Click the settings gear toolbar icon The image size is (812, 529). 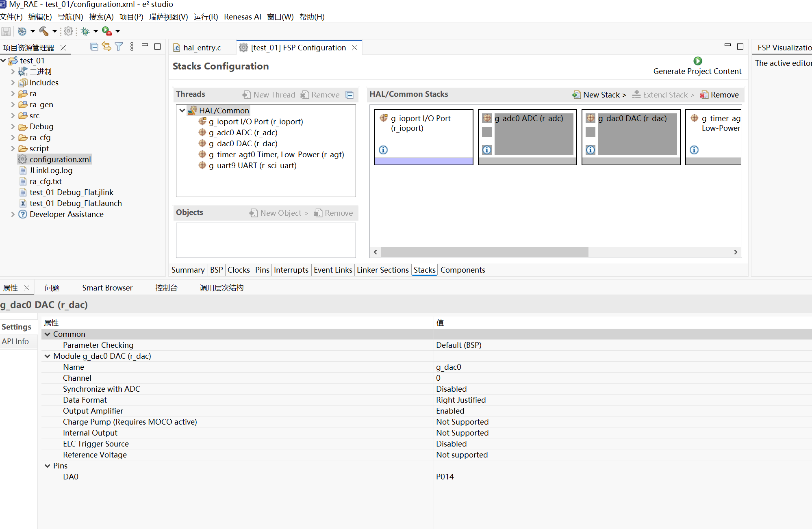(68, 31)
